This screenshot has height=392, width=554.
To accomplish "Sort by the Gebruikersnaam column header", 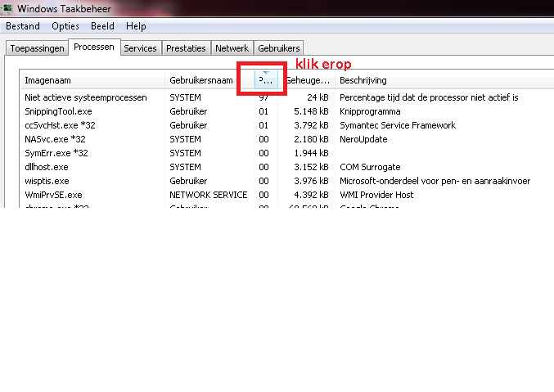I will (209, 80).
